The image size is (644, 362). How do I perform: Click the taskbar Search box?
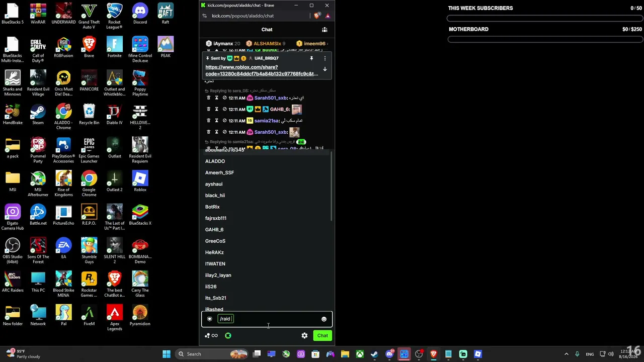click(x=212, y=354)
